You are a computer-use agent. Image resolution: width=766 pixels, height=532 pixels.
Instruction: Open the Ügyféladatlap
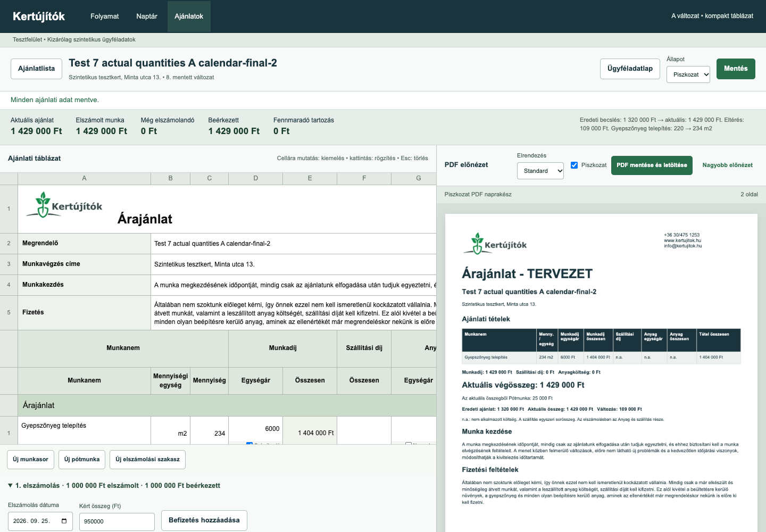[630, 69]
